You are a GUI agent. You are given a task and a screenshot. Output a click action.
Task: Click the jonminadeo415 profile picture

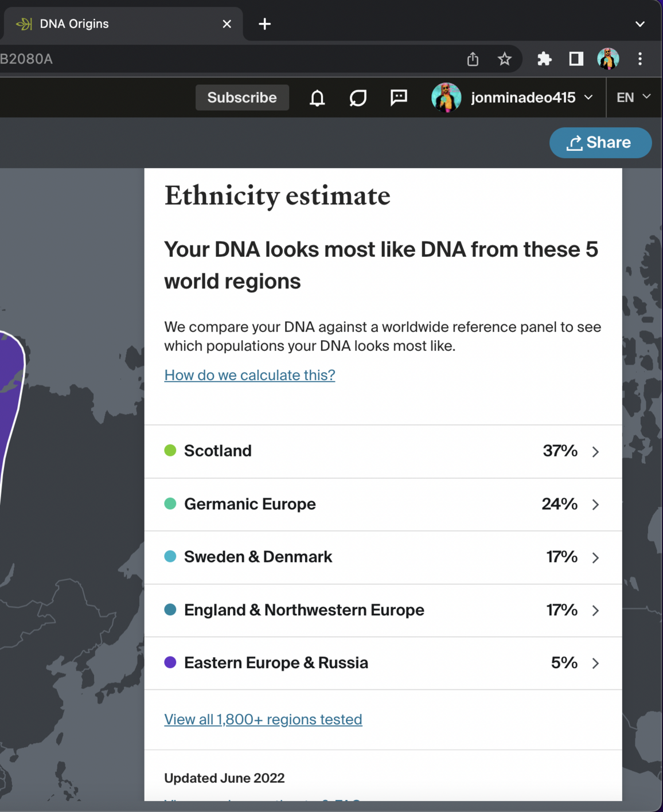pos(446,97)
